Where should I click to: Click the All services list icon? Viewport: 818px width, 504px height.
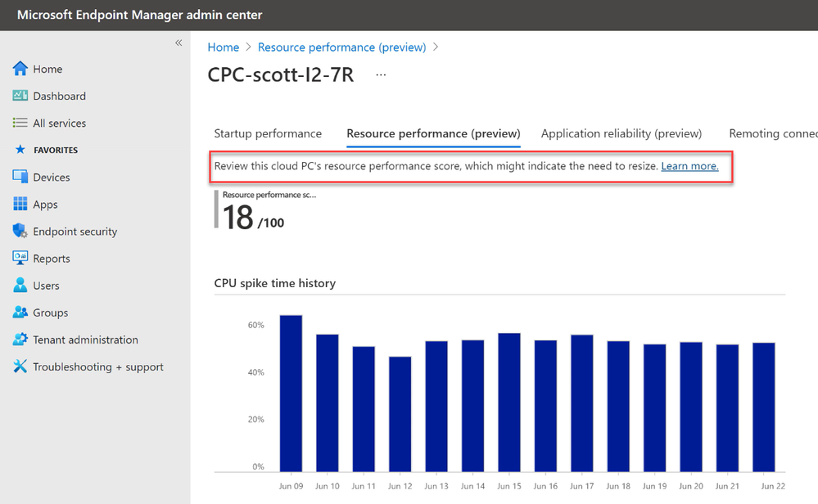[x=20, y=123]
